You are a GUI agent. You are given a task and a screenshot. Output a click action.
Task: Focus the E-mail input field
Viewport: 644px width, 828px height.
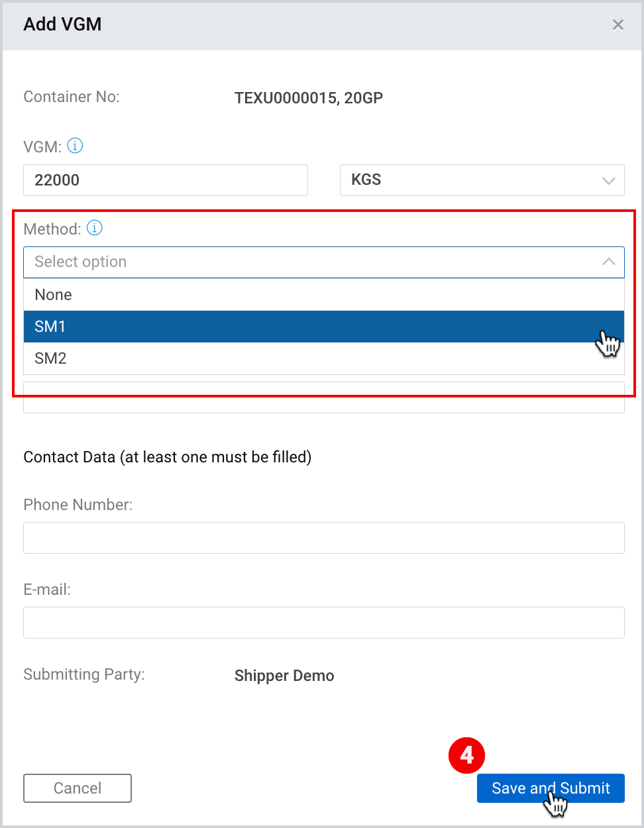click(x=324, y=623)
